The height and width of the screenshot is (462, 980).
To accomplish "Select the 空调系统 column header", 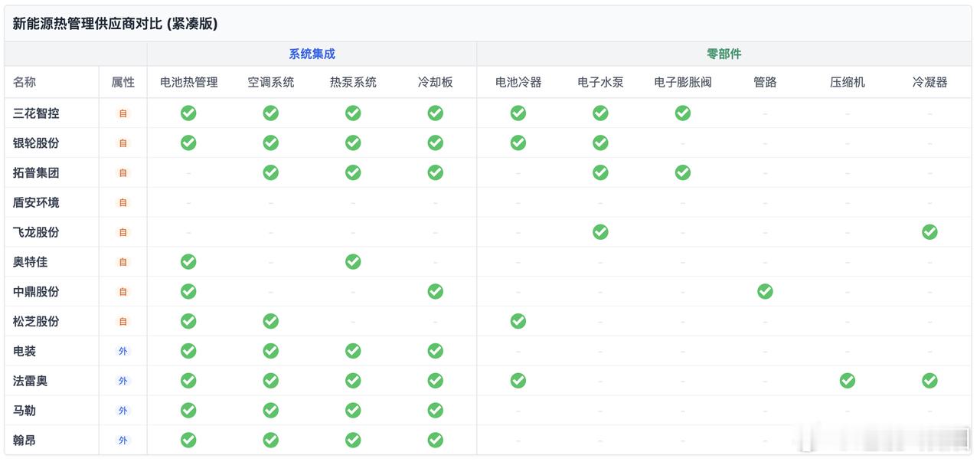I will 271,82.
